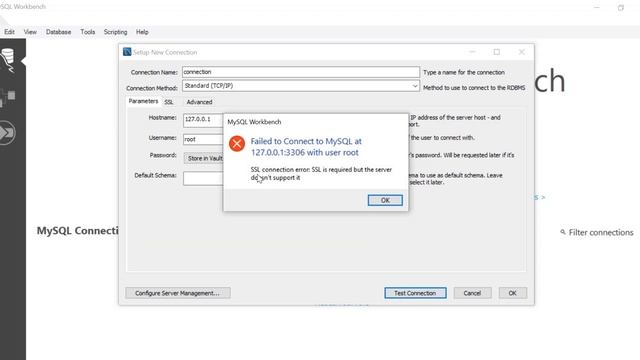Click the 'Username:' label
Viewport: 640px width, 360px height.
(162, 138)
